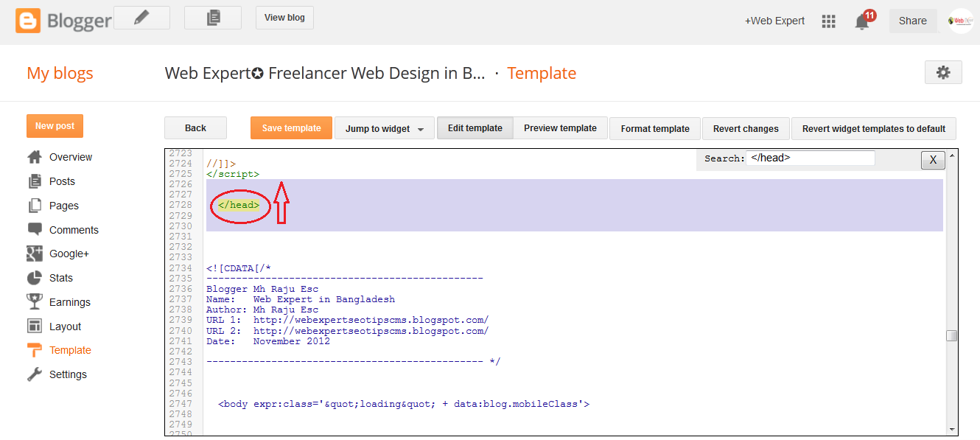Click the Template breadcrumb heading
The width and height of the screenshot is (980, 440).
pyautogui.click(x=542, y=73)
